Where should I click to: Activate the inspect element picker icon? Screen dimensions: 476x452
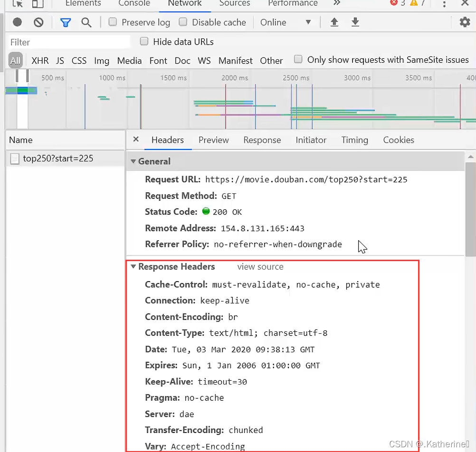18,4
